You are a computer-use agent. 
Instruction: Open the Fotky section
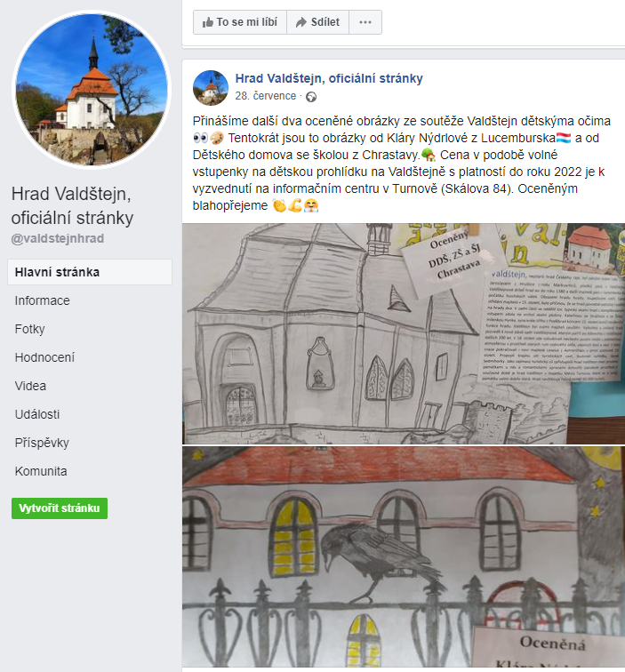point(29,329)
